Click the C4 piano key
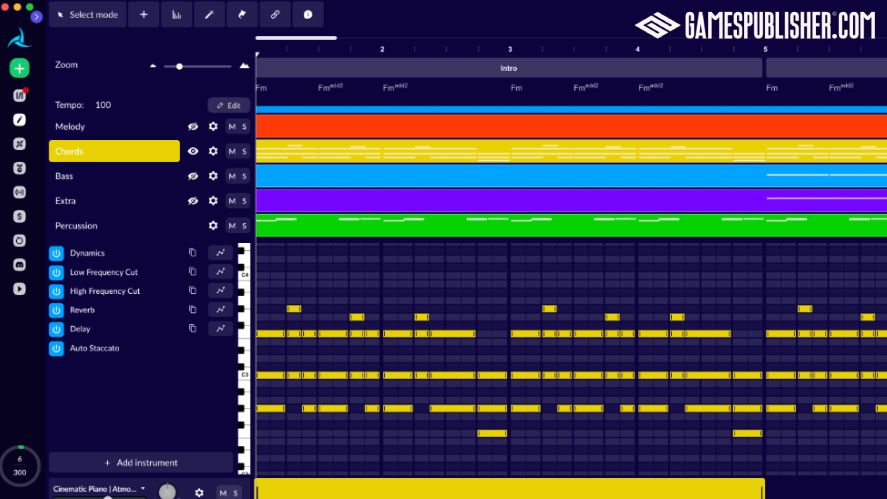The height and width of the screenshot is (499, 887). click(x=244, y=275)
